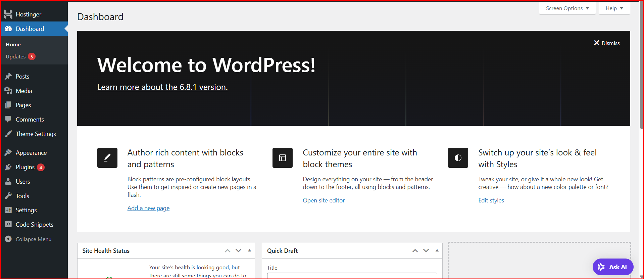Viewport: 644px width, 279px height.
Task: Open the Tools menu
Action: 34,196
